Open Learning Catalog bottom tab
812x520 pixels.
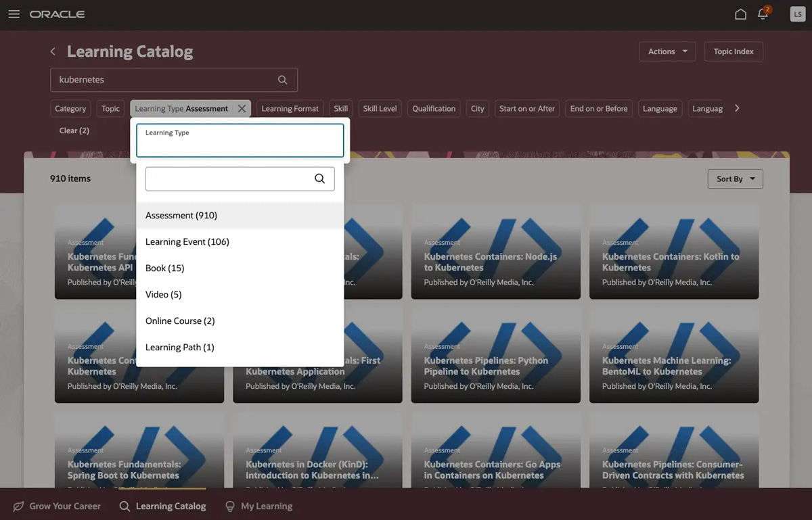click(162, 506)
